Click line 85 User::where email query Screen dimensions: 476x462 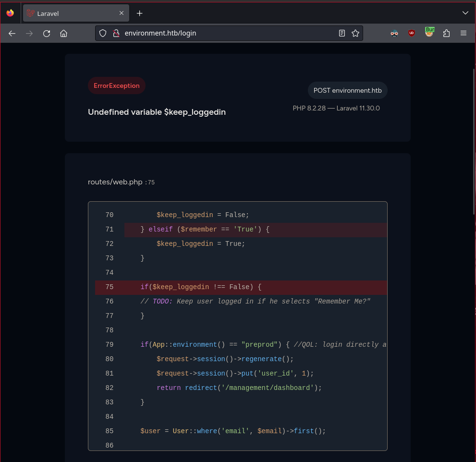click(233, 431)
